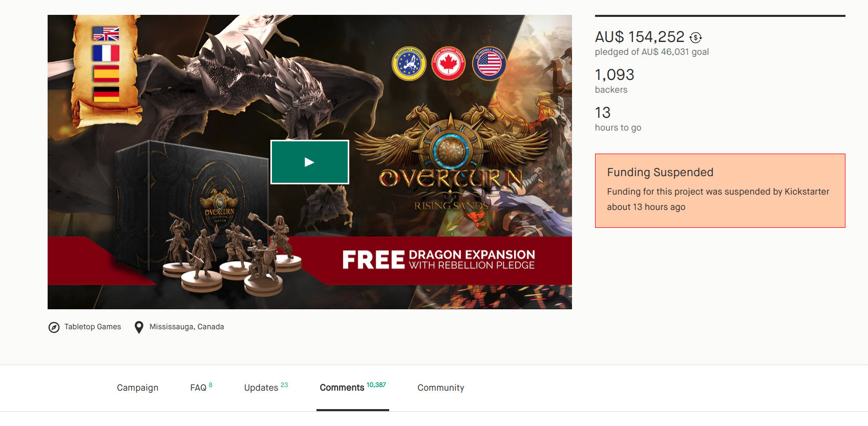The height and width of the screenshot is (426, 868).
Task: Go to the Community tab
Action: [x=441, y=388]
